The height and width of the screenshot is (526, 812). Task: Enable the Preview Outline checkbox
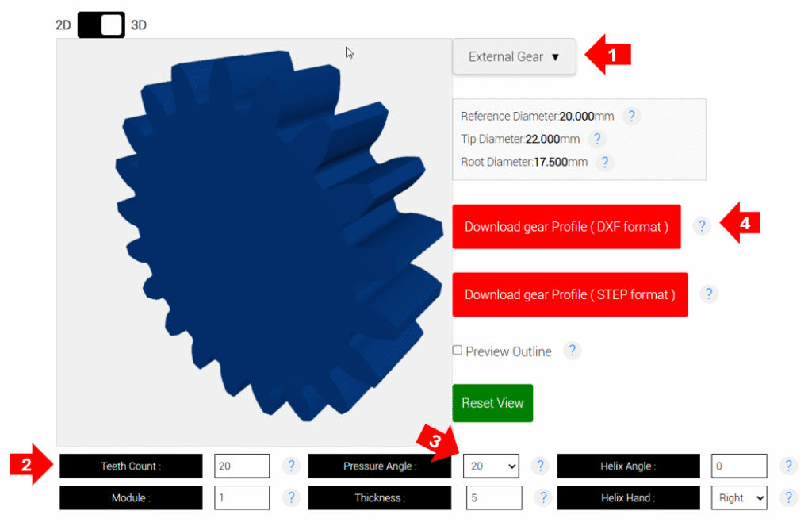coord(458,350)
